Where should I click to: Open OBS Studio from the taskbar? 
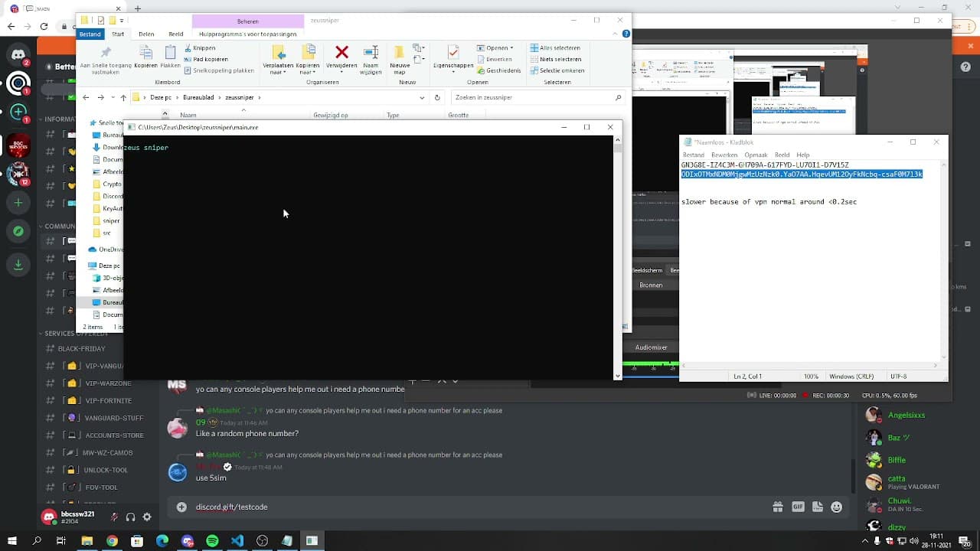[x=262, y=541]
